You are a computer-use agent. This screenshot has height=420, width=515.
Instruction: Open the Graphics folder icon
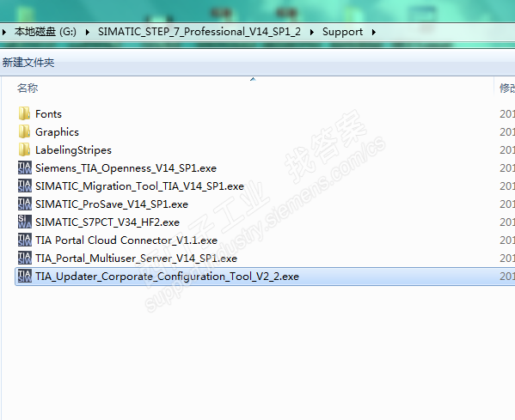click(x=24, y=132)
